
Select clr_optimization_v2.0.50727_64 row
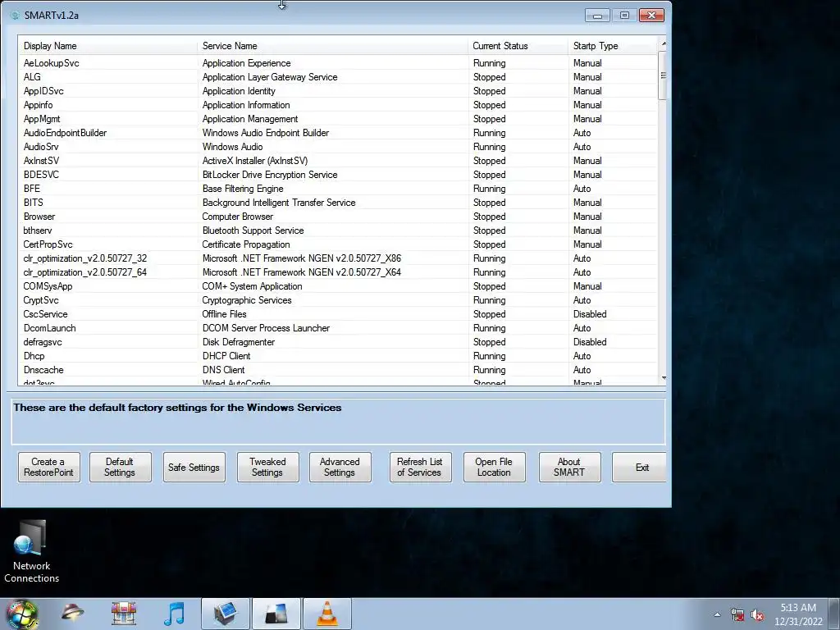(x=337, y=272)
